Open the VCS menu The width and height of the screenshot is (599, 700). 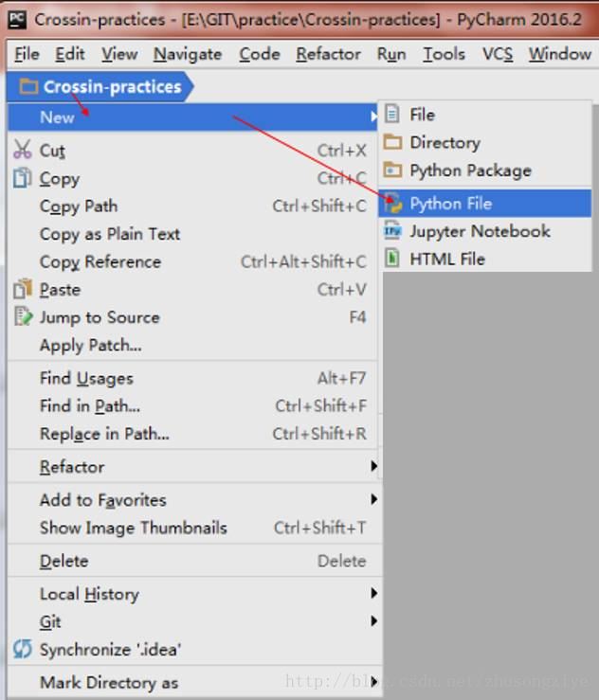498,54
